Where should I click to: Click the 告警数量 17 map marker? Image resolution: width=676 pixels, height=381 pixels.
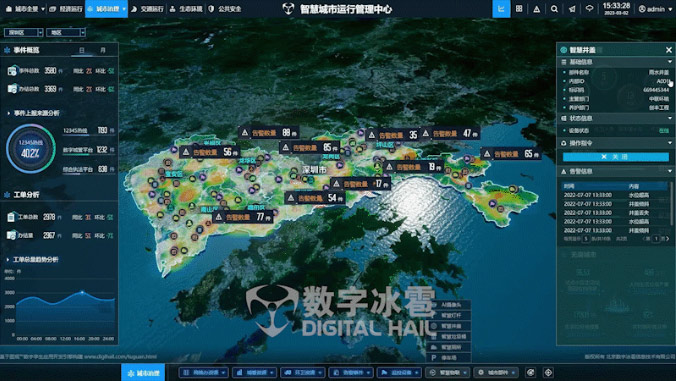360,184
